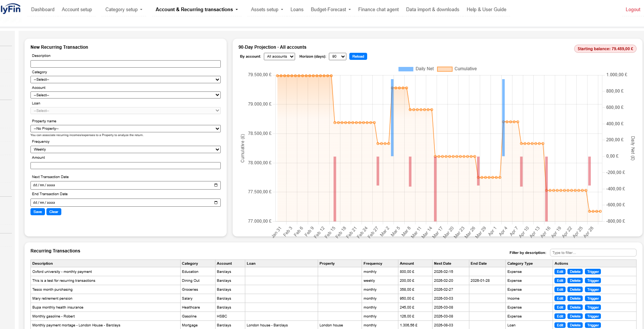Go to the Dashboard menu item
The image size is (644, 329).
(x=43, y=10)
